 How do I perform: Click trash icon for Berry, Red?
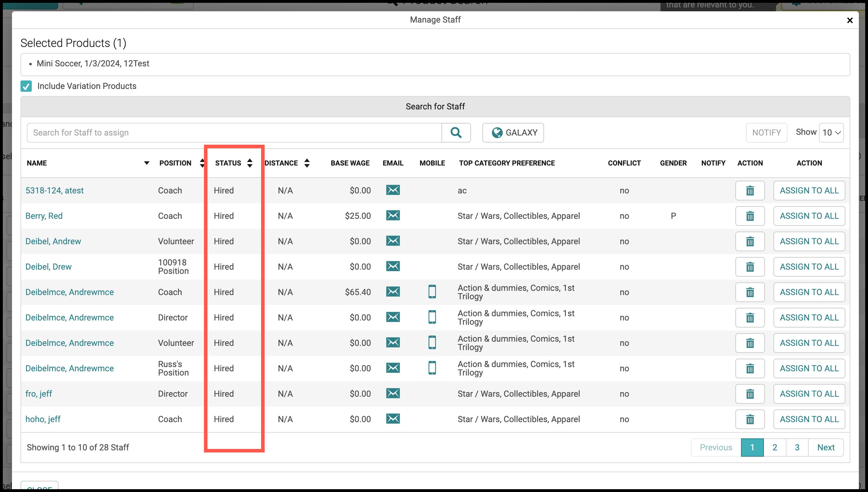pos(750,216)
